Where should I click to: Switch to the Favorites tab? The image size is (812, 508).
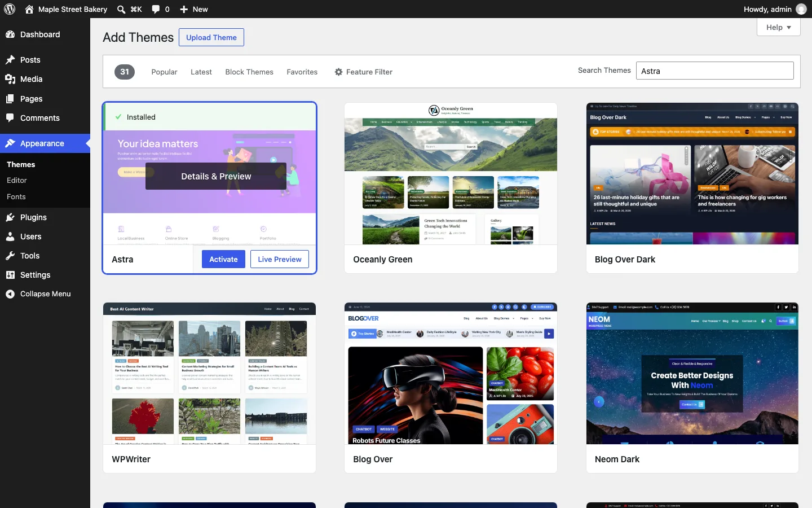(302, 72)
